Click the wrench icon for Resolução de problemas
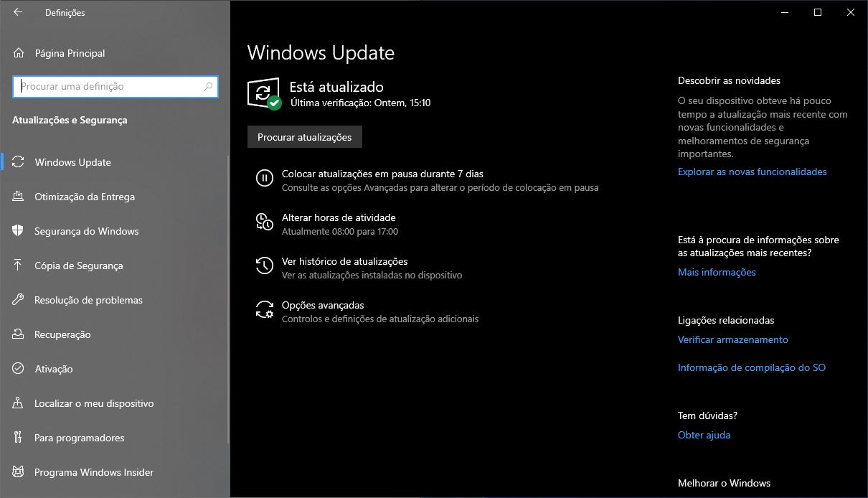Image resolution: width=868 pixels, height=498 pixels. (x=19, y=300)
